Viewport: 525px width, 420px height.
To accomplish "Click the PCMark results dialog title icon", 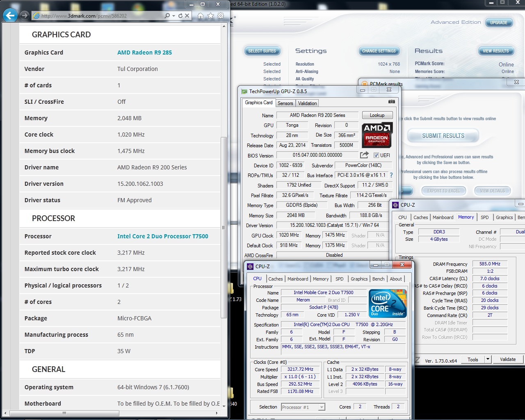I will tap(365, 84).
